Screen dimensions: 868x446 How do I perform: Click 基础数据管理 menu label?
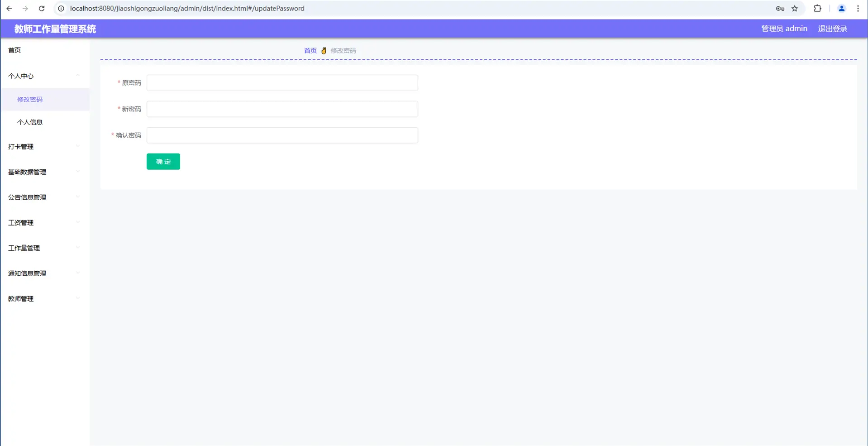(x=27, y=172)
